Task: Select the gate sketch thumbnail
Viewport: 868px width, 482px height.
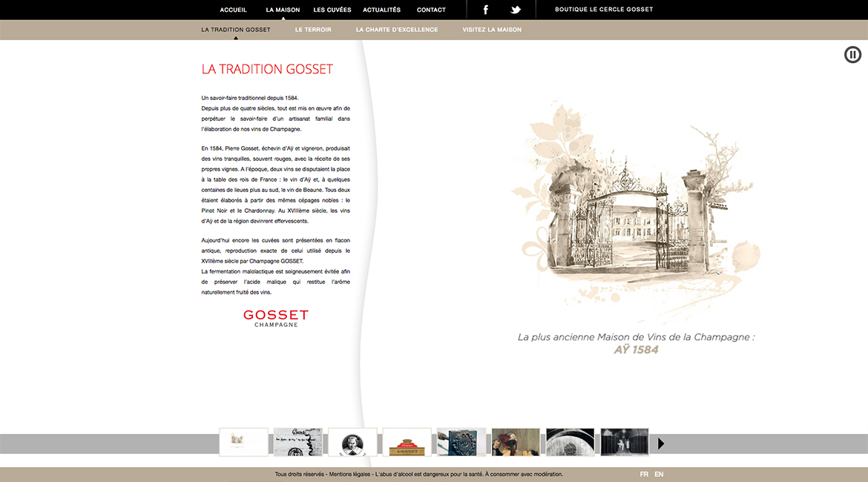Action: [x=243, y=442]
